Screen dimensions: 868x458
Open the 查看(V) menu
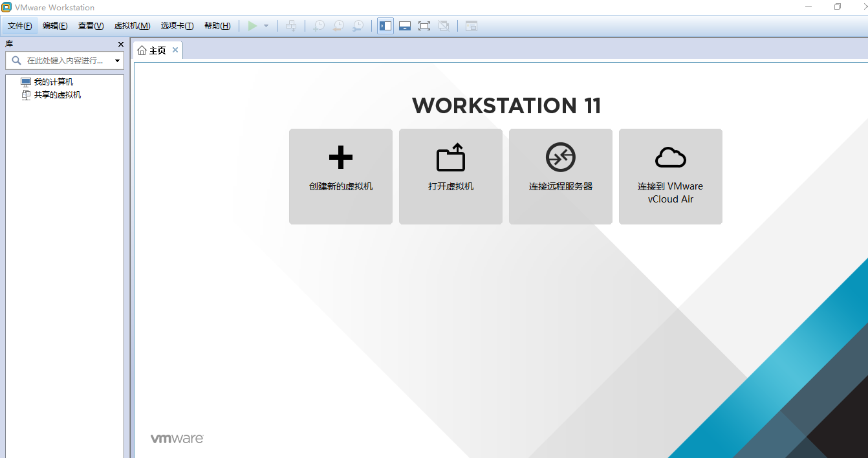point(91,26)
